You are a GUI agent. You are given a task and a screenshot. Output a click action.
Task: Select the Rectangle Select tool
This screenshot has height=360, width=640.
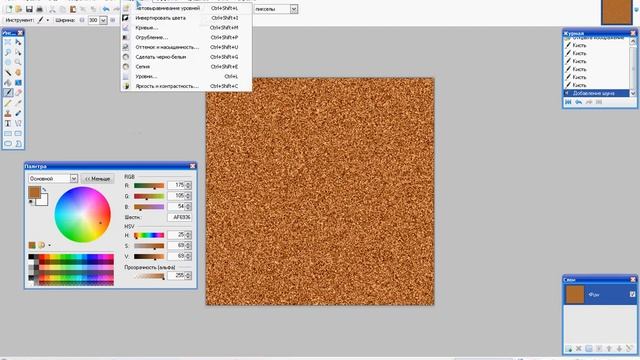pyautogui.click(x=8, y=42)
